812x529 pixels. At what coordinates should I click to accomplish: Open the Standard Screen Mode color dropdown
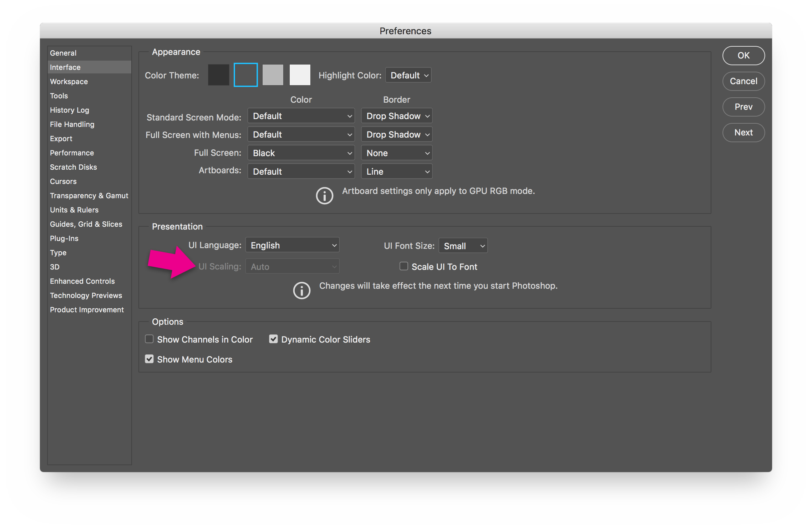301,115
